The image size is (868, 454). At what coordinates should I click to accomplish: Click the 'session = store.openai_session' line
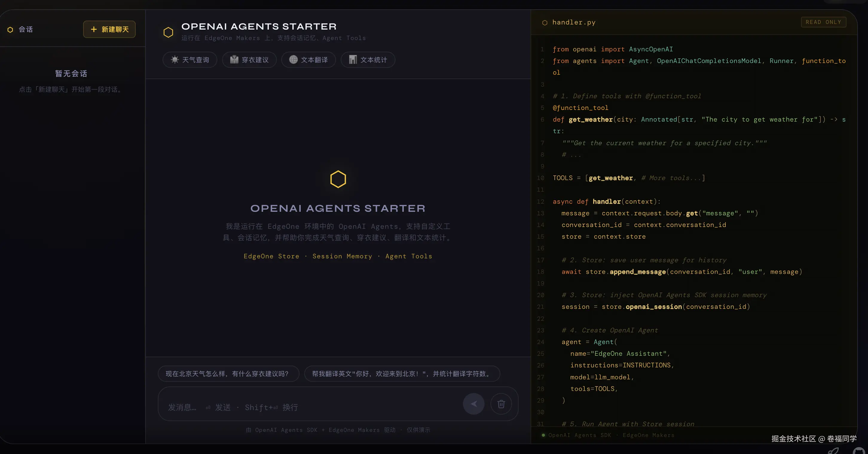coord(656,306)
